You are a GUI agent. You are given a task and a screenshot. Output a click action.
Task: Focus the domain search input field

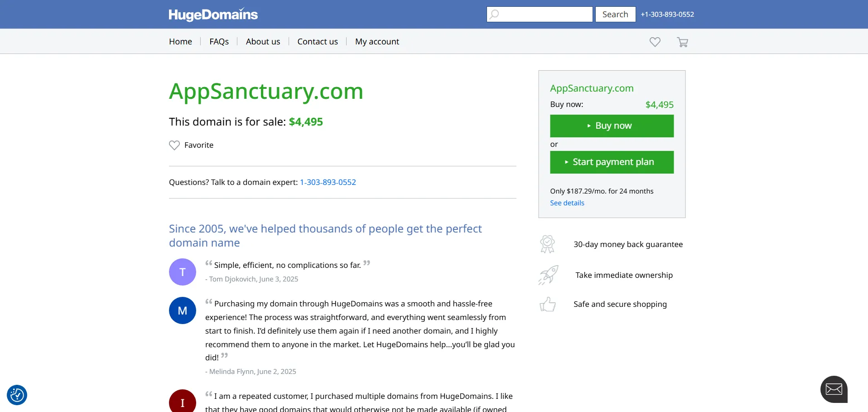click(545, 15)
